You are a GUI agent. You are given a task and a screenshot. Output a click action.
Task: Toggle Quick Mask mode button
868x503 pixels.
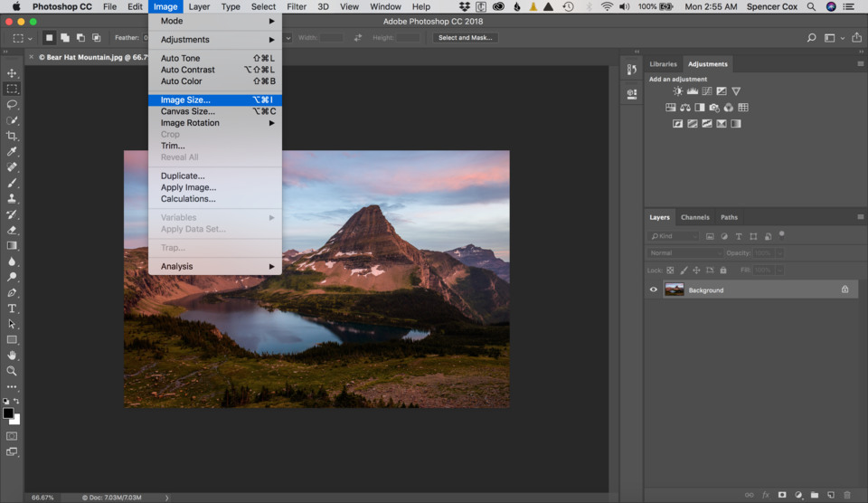[12, 436]
